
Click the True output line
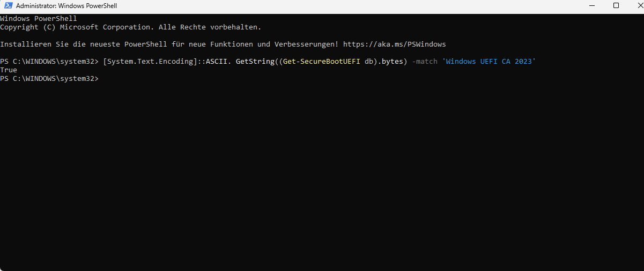pyautogui.click(x=9, y=70)
